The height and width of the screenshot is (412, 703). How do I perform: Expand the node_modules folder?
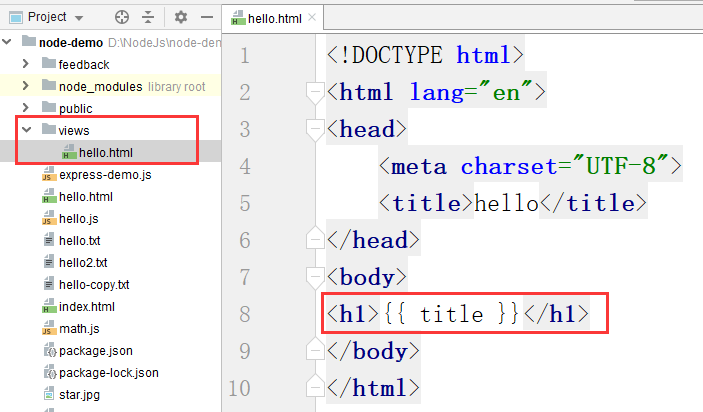(x=26, y=86)
